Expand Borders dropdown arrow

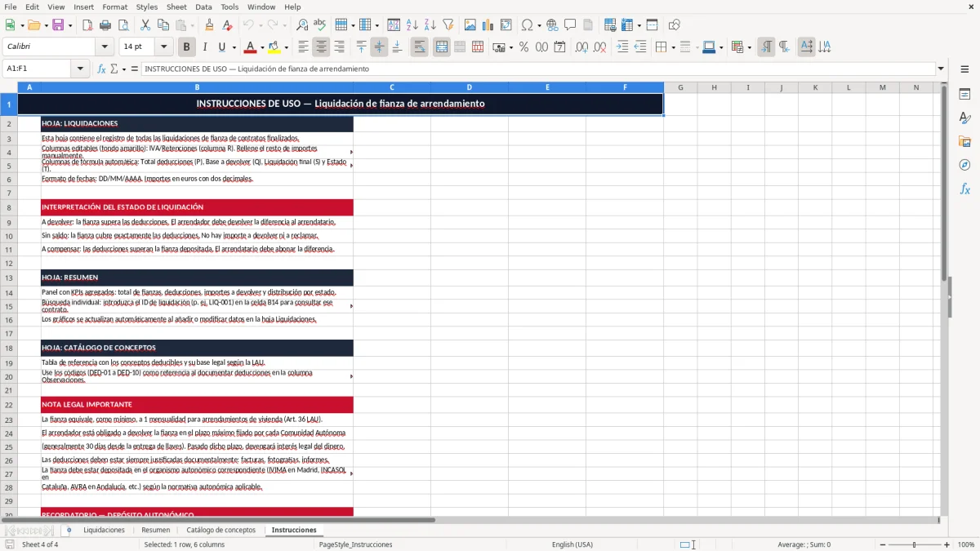coord(673,47)
